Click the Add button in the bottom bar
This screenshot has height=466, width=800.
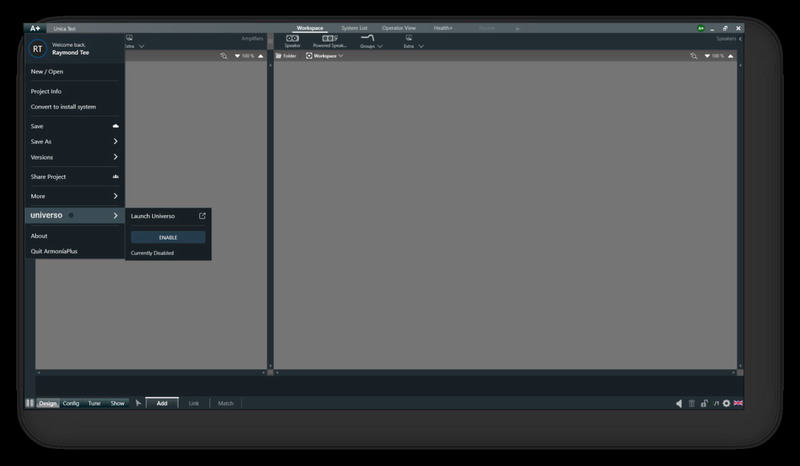pyautogui.click(x=162, y=403)
